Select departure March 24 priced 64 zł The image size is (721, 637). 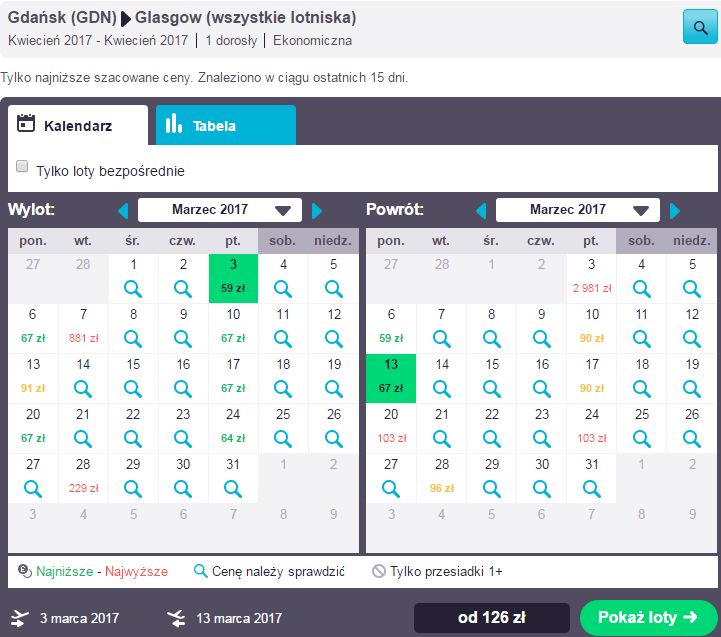point(233,428)
